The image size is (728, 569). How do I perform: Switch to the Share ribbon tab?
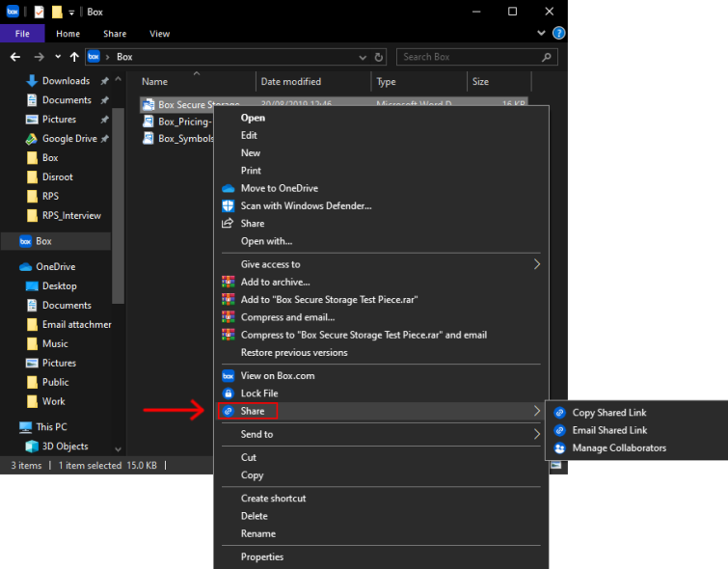[x=115, y=34]
